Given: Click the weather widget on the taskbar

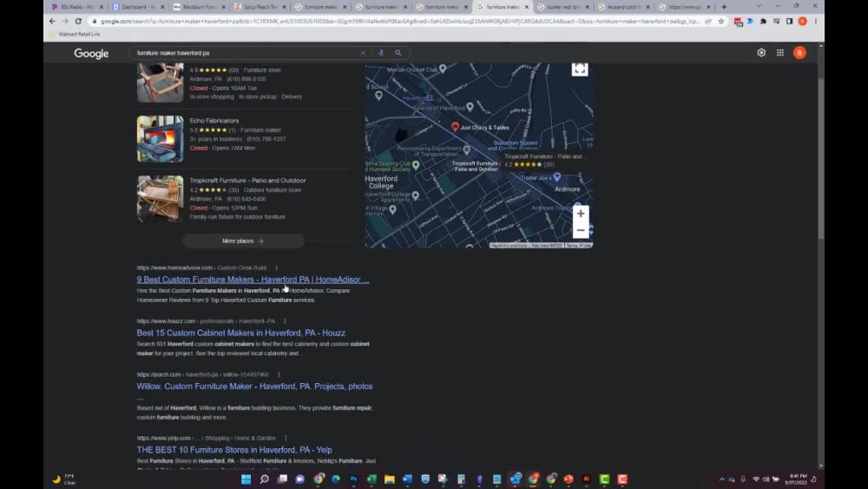Looking at the screenshot, I should click(64, 479).
